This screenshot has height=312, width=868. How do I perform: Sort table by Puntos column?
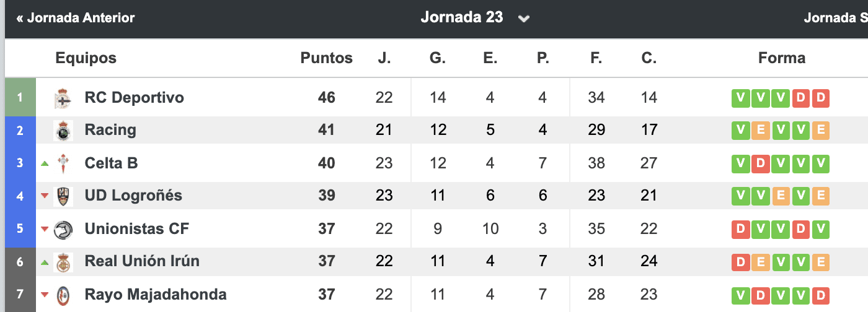click(326, 58)
